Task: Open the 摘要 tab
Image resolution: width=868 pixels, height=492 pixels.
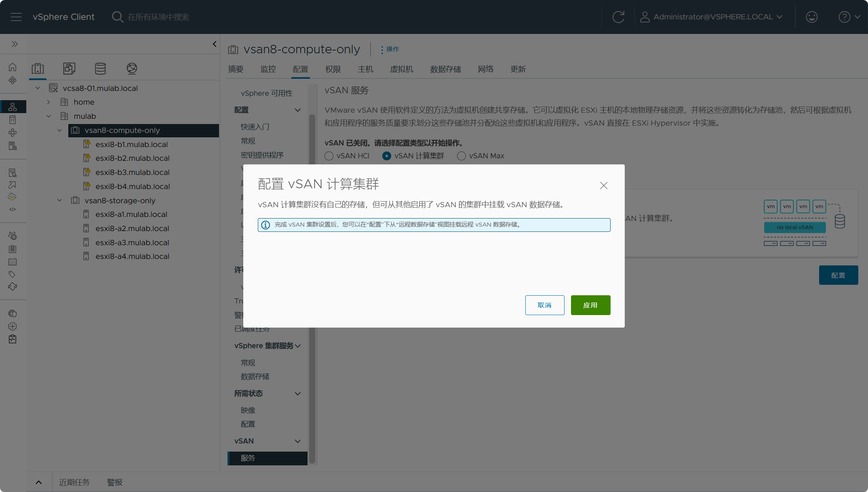Action: [236, 69]
